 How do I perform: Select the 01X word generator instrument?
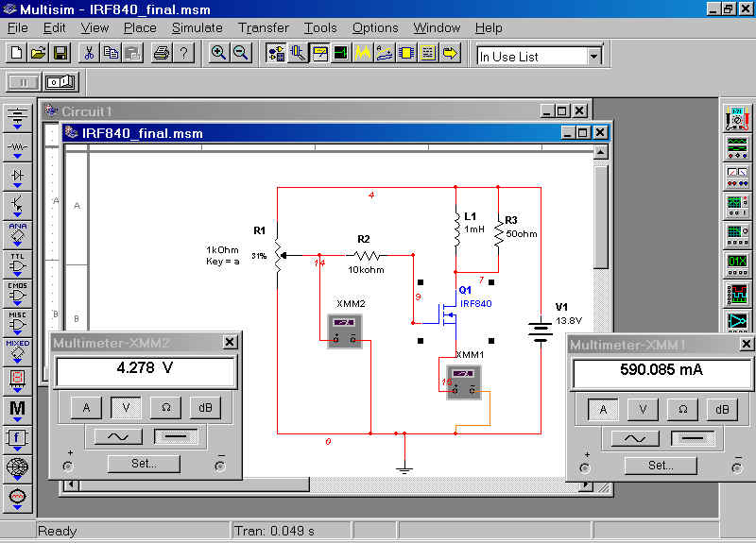[737, 264]
